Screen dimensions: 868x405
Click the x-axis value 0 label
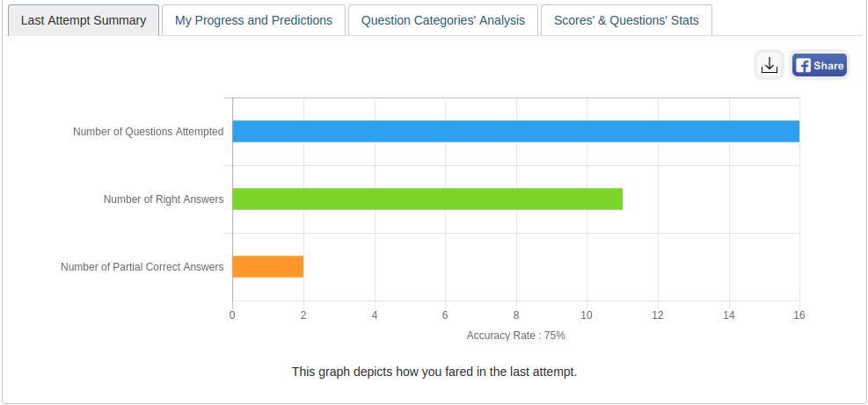click(x=232, y=315)
